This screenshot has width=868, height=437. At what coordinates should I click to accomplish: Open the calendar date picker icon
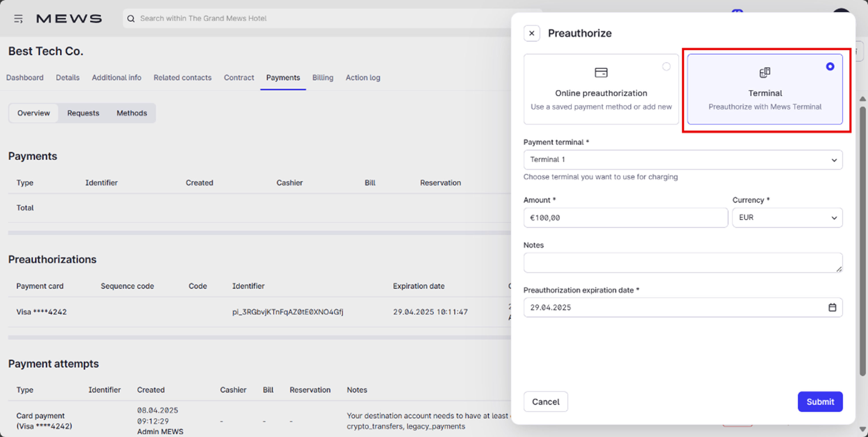tap(832, 307)
